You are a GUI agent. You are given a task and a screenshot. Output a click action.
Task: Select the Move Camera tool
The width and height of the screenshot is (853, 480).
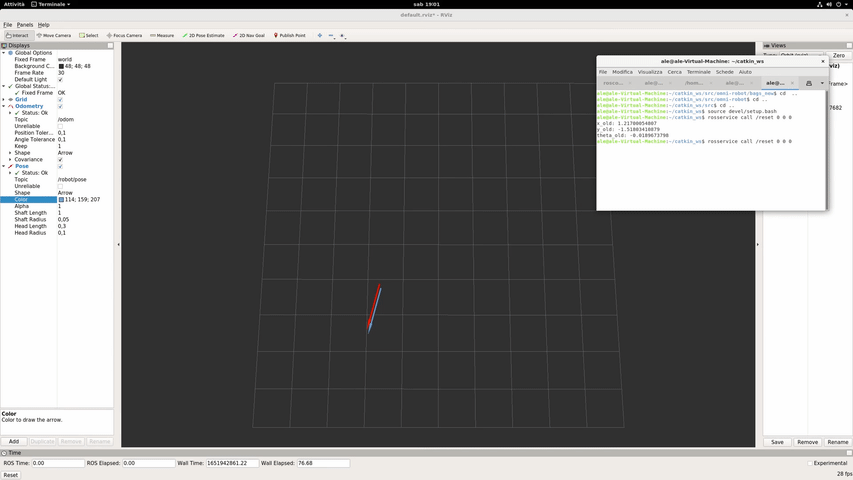tap(54, 35)
